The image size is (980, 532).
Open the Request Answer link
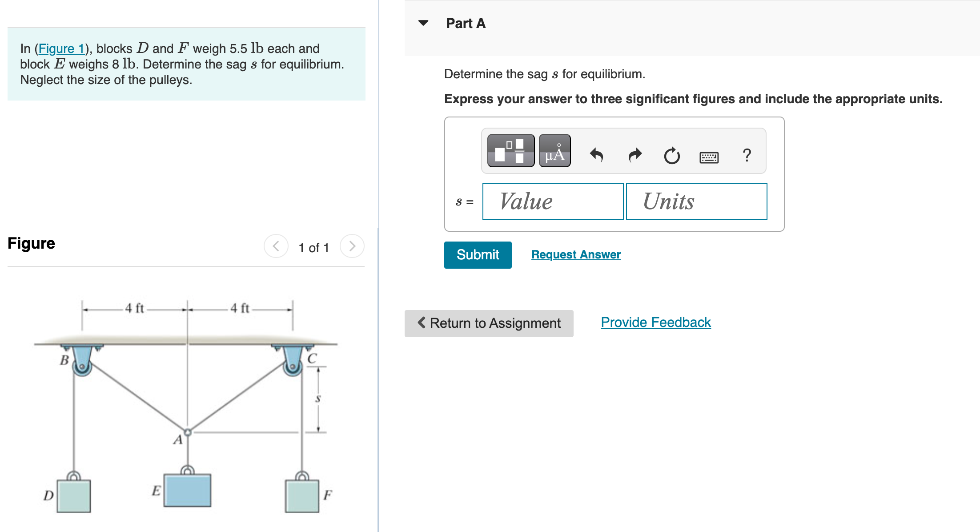tap(576, 254)
